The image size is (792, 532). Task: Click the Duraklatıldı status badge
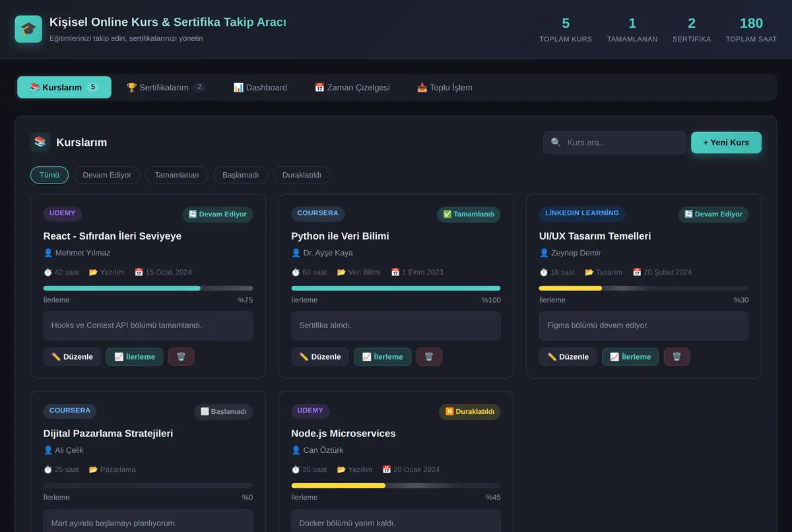pyautogui.click(x=470, y=412)
